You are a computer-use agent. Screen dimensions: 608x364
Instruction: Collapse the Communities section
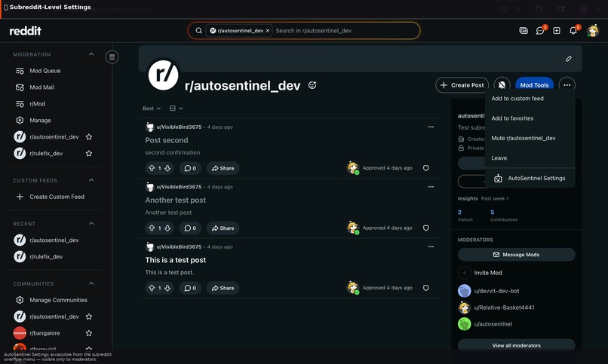click(91, 283)
